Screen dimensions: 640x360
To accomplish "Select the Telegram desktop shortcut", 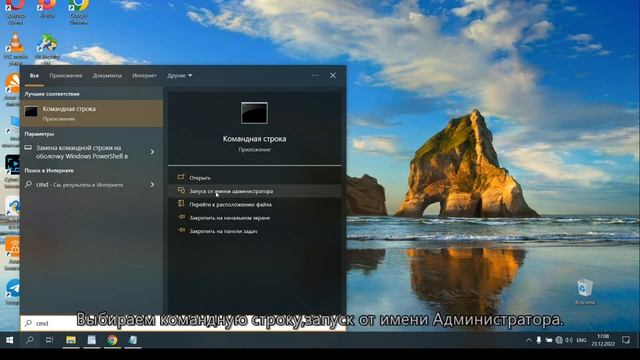I will click(13, 292).
